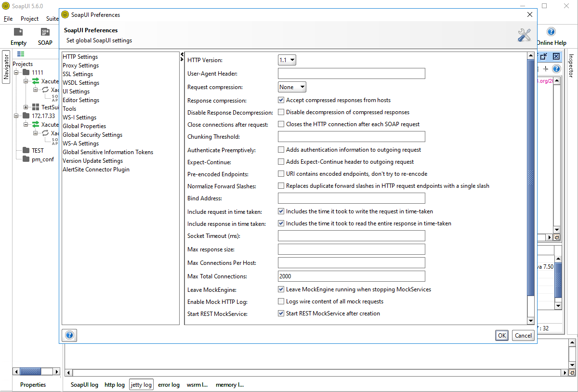The image size is (578, 392).
Task: Click the navigator horizontal scrollbar thumb
Action: [x=31, y=372]
